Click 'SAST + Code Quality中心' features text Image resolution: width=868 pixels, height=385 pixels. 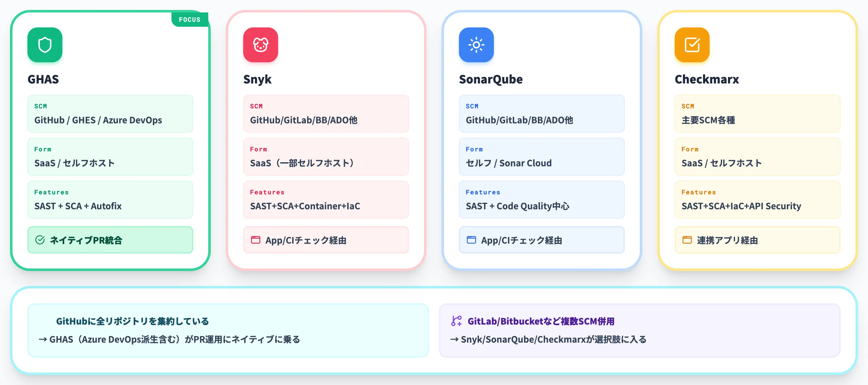click(x=518, y=206)
